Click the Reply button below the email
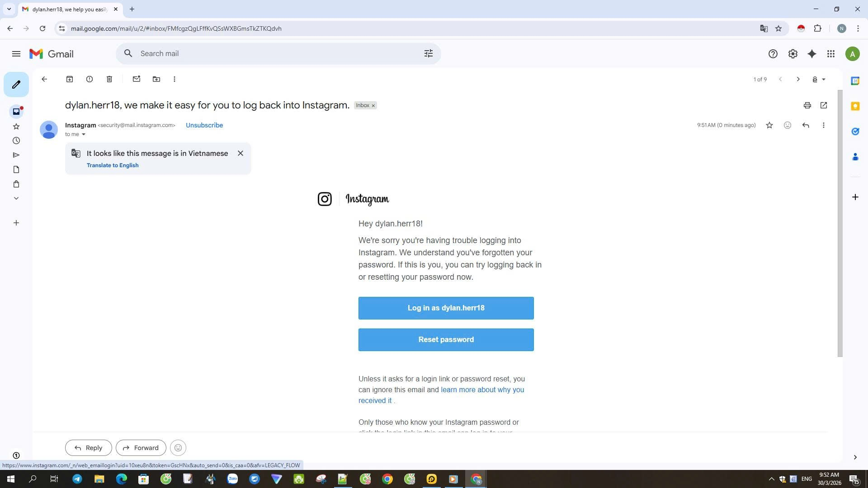Screen dimensions: 868x488 (x=89, y=448)
